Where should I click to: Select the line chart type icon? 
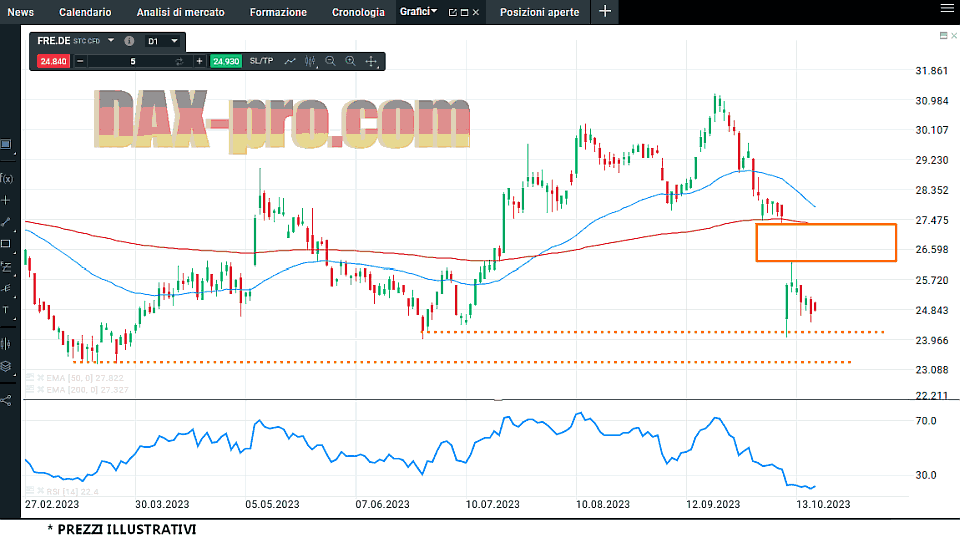290,61
